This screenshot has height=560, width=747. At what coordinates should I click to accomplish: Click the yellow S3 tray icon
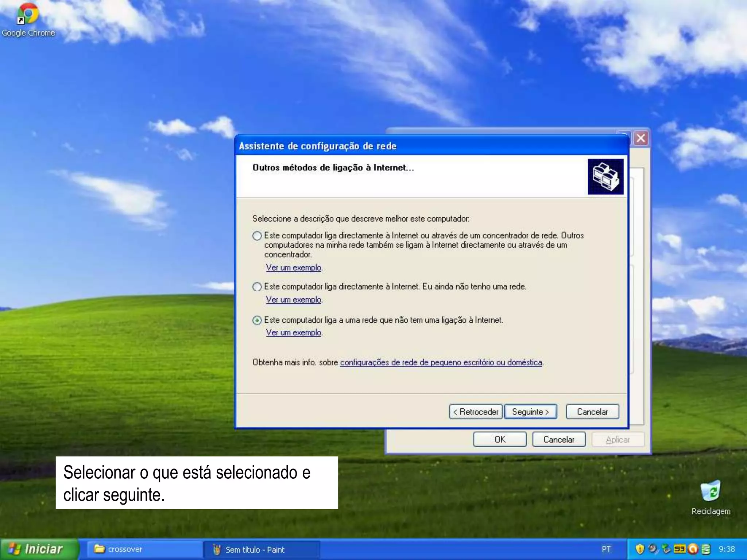click(x=680, y=549)
